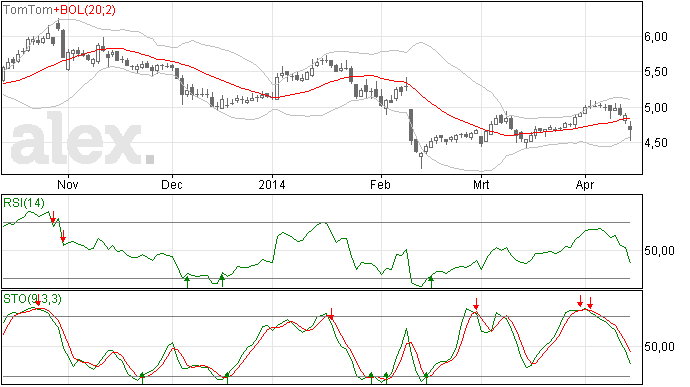
Task: Select the 50,00 label of the STO panel
Action: (659, 347)
